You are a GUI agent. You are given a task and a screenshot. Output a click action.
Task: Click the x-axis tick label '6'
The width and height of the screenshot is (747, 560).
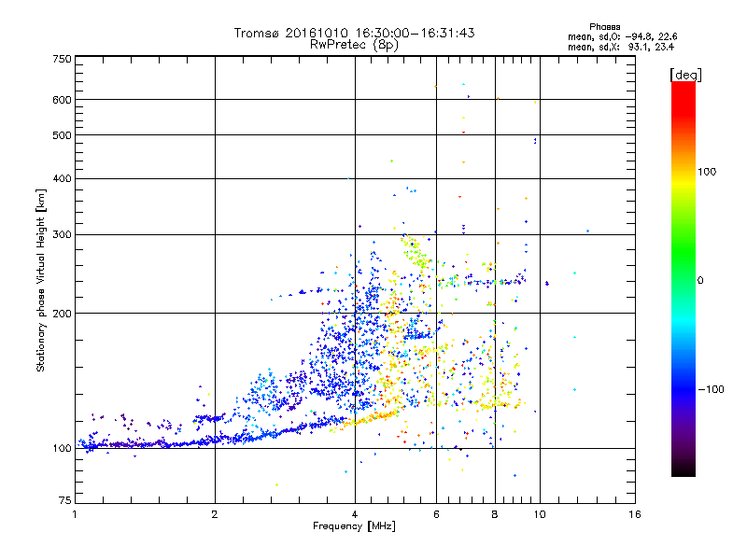436,514
